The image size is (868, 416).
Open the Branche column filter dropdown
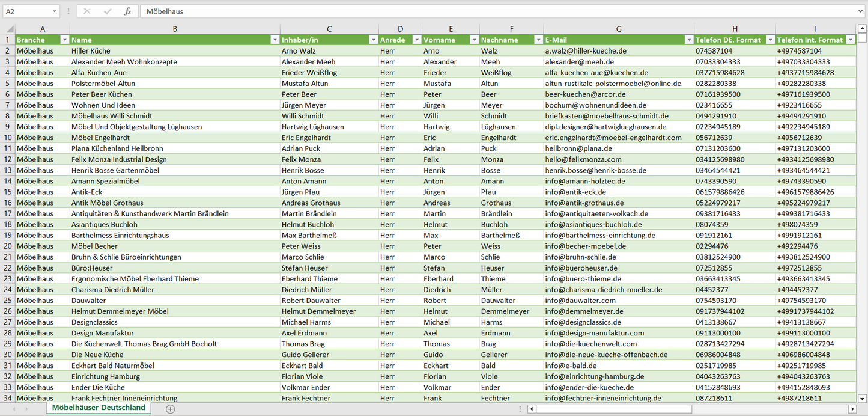(x=64, y=40)
